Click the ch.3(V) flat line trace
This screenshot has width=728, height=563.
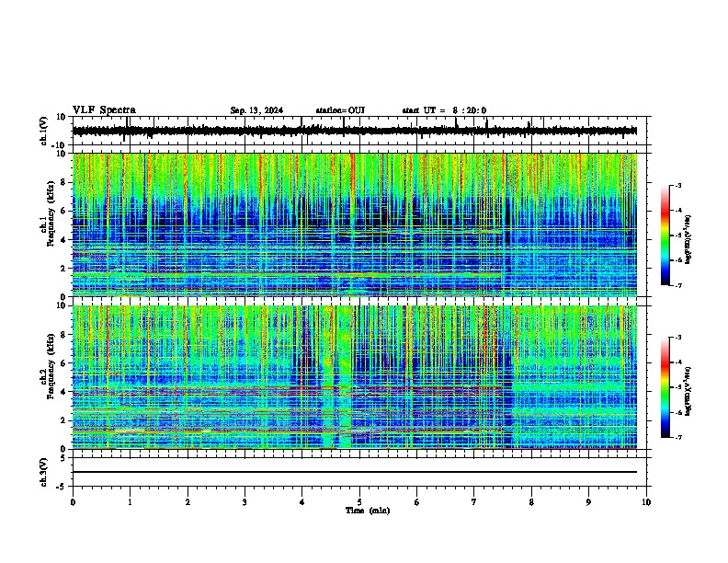click(355, 472)
